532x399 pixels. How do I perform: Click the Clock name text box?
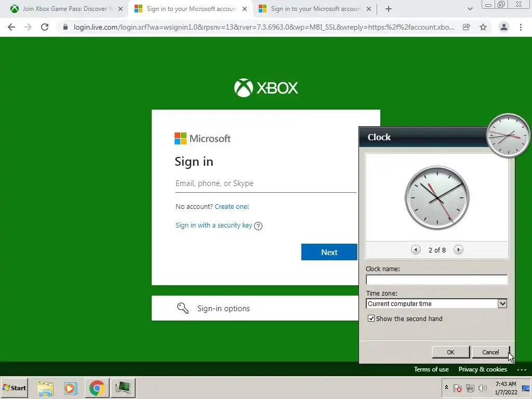tap(436, 280)
